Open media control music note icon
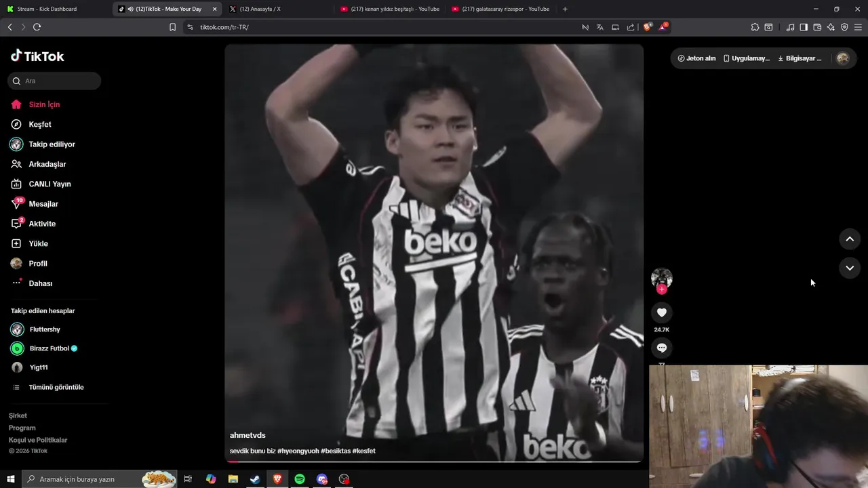The width and height of the screenshot is (868, 488). (x=790, y=27)
